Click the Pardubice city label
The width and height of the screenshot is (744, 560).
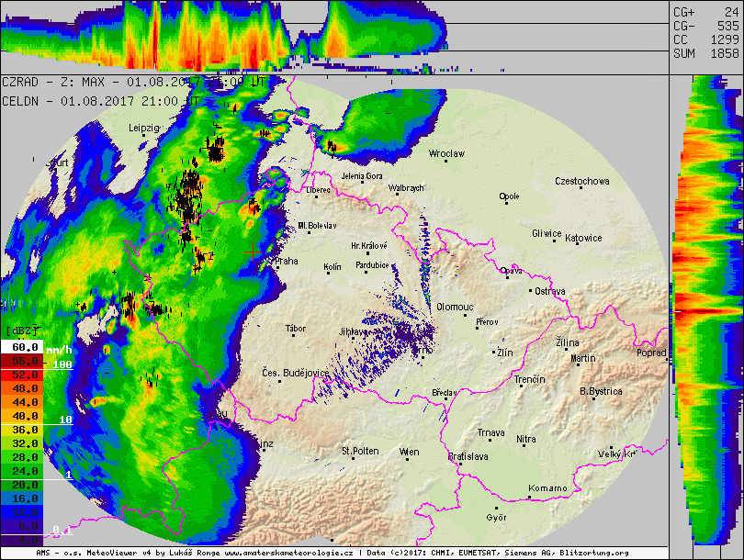coord(373,265)
